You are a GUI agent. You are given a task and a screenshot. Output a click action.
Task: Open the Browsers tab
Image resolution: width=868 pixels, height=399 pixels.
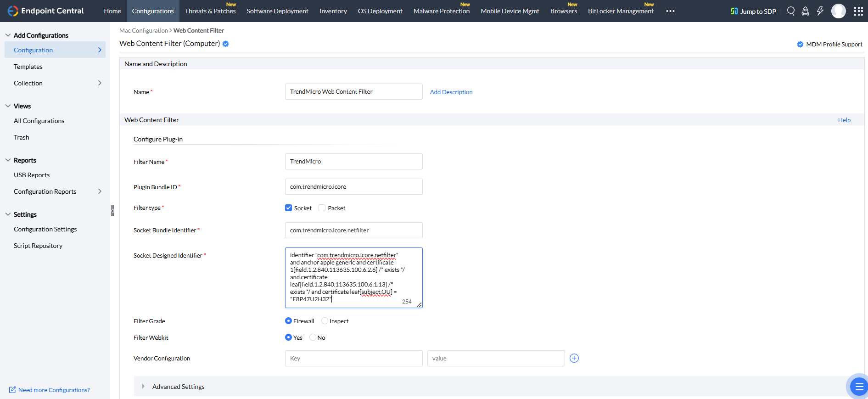(x=564, y=11)
